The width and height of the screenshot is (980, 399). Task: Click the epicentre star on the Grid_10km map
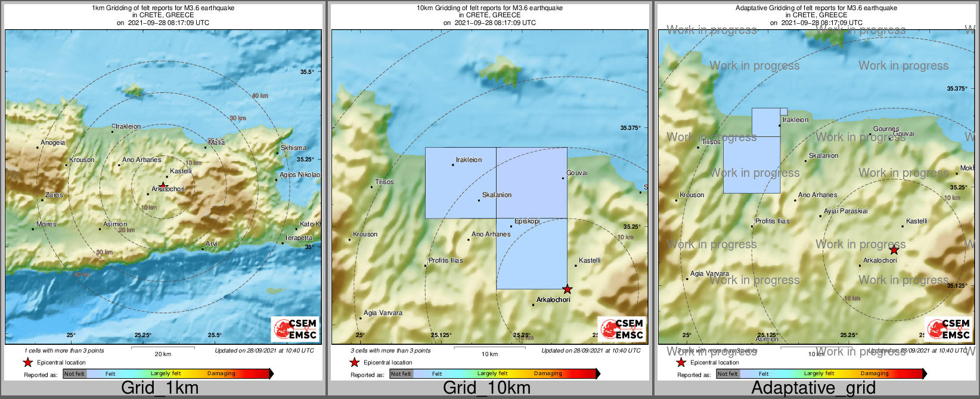coord(567,289)
